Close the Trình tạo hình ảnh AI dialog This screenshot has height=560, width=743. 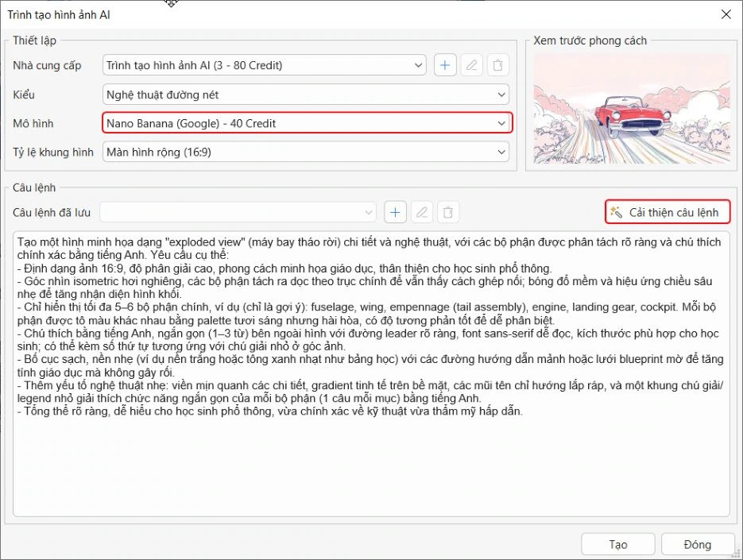[x=726, y=14]
